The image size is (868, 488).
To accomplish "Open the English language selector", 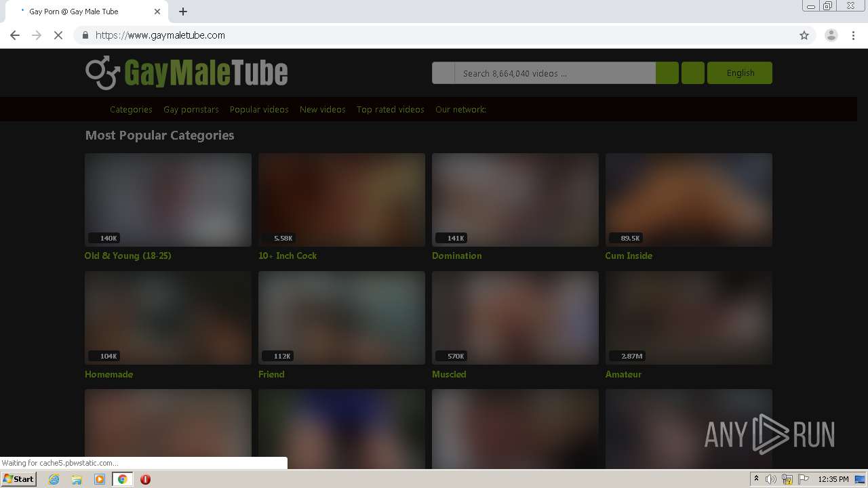I will tap(740, 73).
